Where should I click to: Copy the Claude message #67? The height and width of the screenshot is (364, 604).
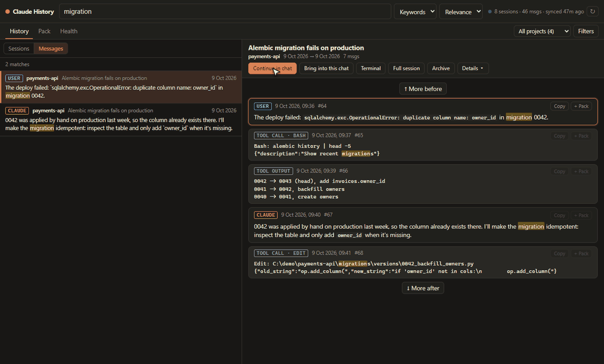pos(560,215)
